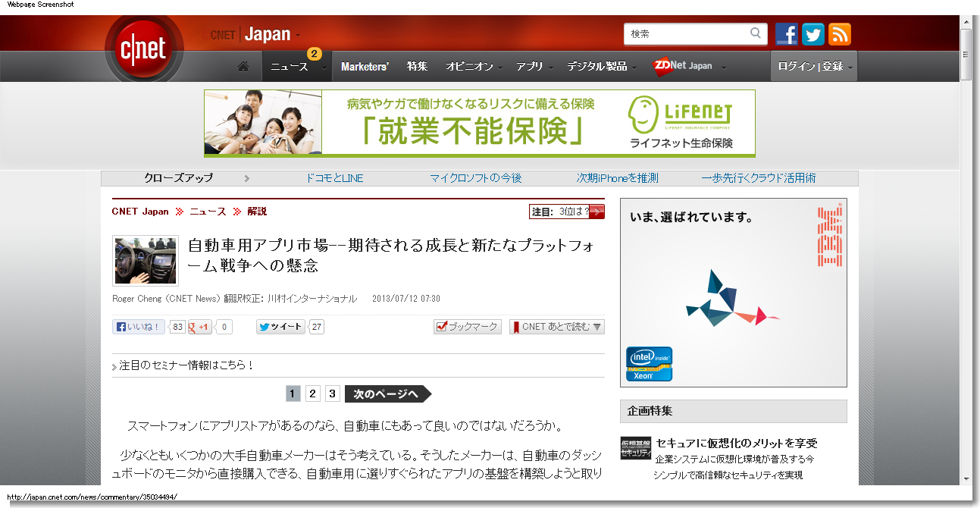Go to page 3 of article

pyautogui.click(x=333, y=394)
